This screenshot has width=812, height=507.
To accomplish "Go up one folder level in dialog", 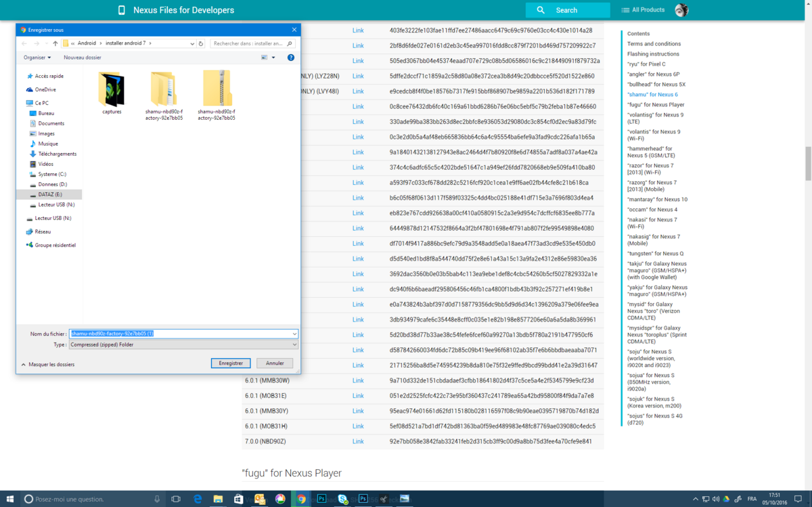I will [x=55, y=43].
